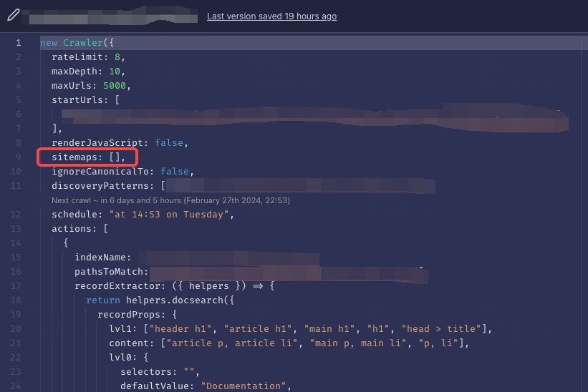Click line number 9 in the gutter
Image resolution: width=588 pixels, height=392 pixels.
18,157
